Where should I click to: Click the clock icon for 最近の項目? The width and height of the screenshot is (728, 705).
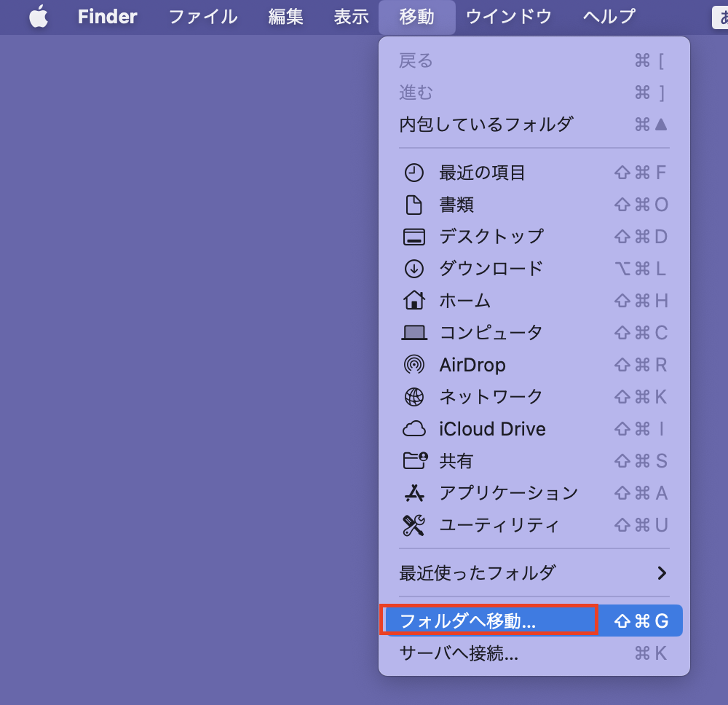point(414,173)
